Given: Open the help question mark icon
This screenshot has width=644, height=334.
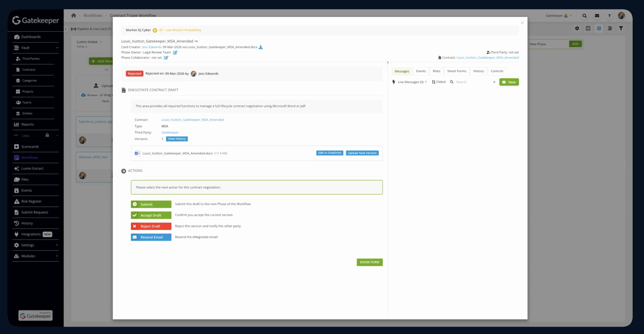Looking at the screenshot, I should (609, 16).
